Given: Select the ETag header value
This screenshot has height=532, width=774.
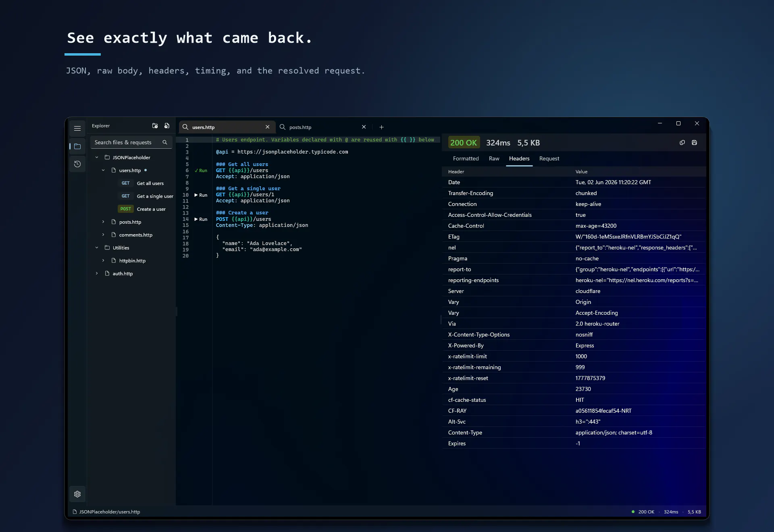Looking at the screenshot, I should click(628, 237).
